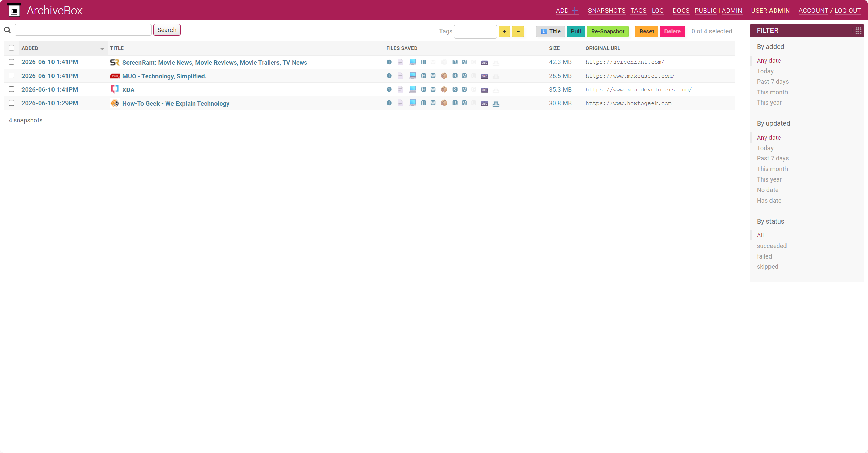Open PDF output for How-To Geek row
868x453 pixels.
[x=400, y=103]
